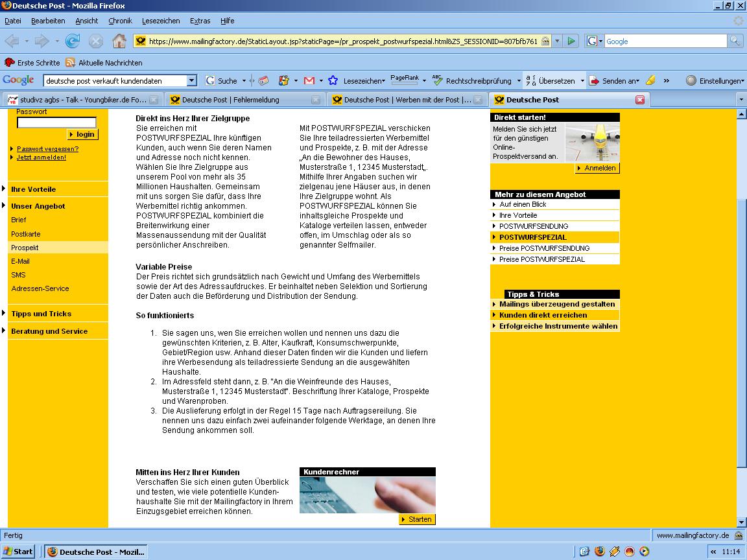This screenshot has height=560, width=747.
Task: Click the Reload page icon
Action: click(x=72, y=41)
